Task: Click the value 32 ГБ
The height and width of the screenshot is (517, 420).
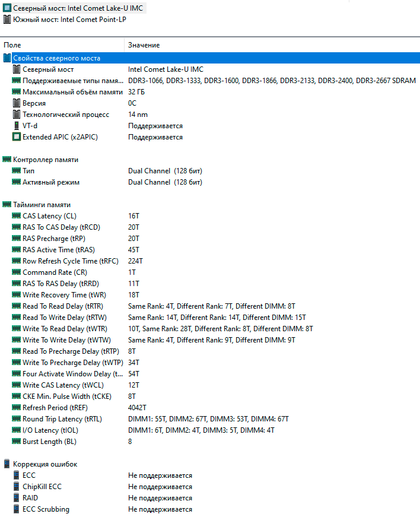Action: click(136, 92)
